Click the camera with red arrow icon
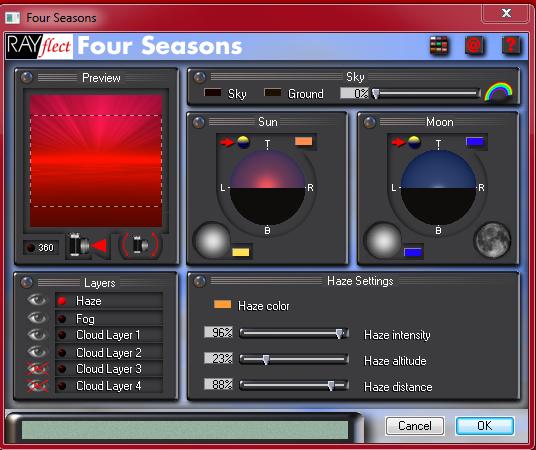 [88, 245]
